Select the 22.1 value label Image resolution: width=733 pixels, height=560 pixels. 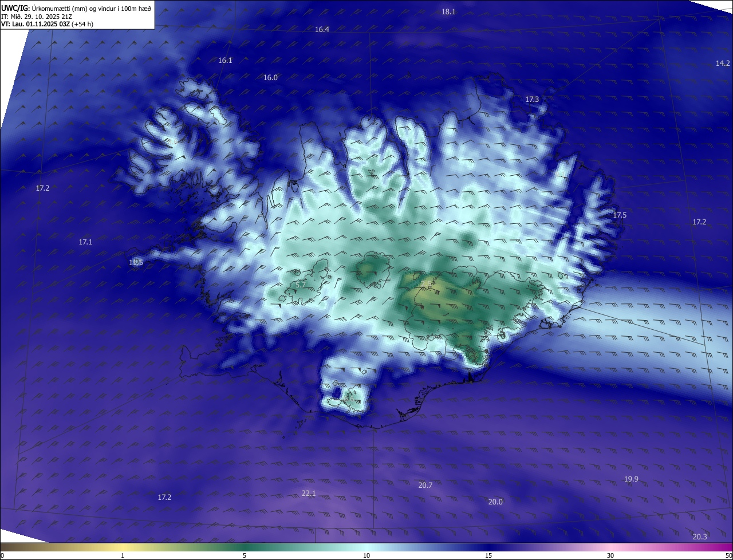coord(309,494)
